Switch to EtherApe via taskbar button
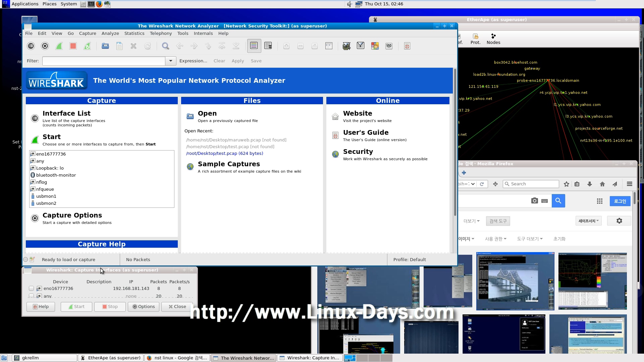 click(x=111, y=358)
